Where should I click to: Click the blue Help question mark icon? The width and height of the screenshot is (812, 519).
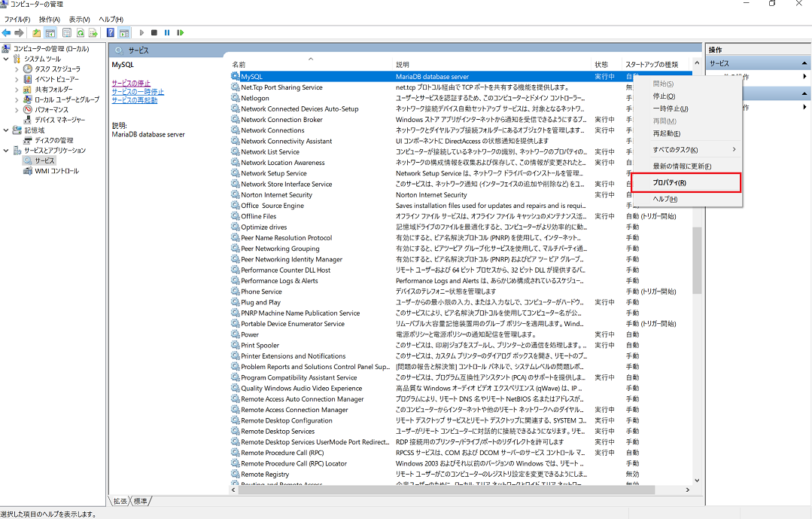click(x=111, y=32)
